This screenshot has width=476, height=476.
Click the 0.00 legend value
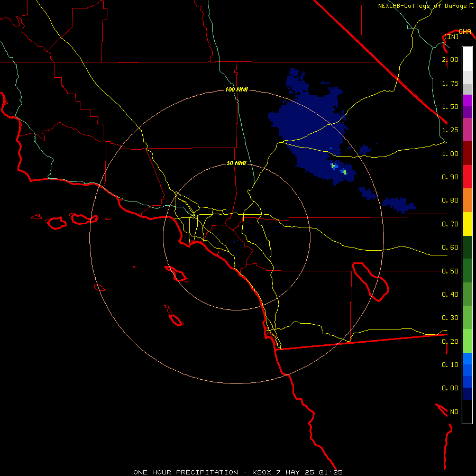(450, 388)
